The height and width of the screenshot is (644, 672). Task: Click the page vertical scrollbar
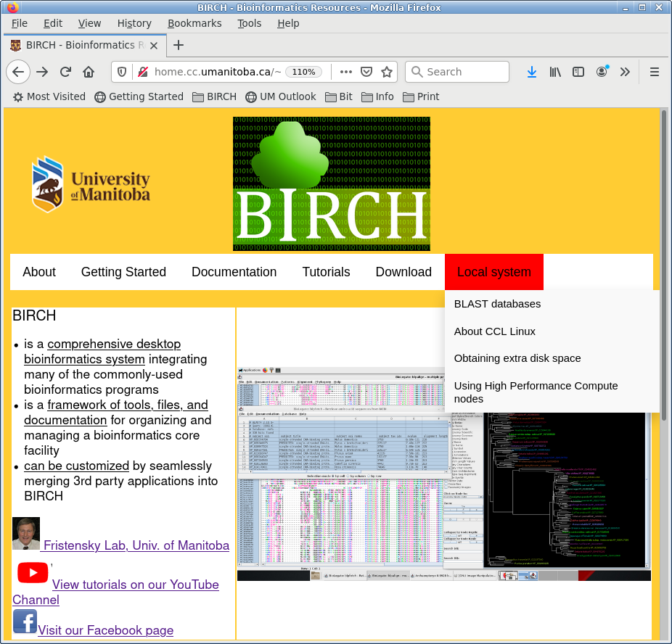(x=664, y=265)
